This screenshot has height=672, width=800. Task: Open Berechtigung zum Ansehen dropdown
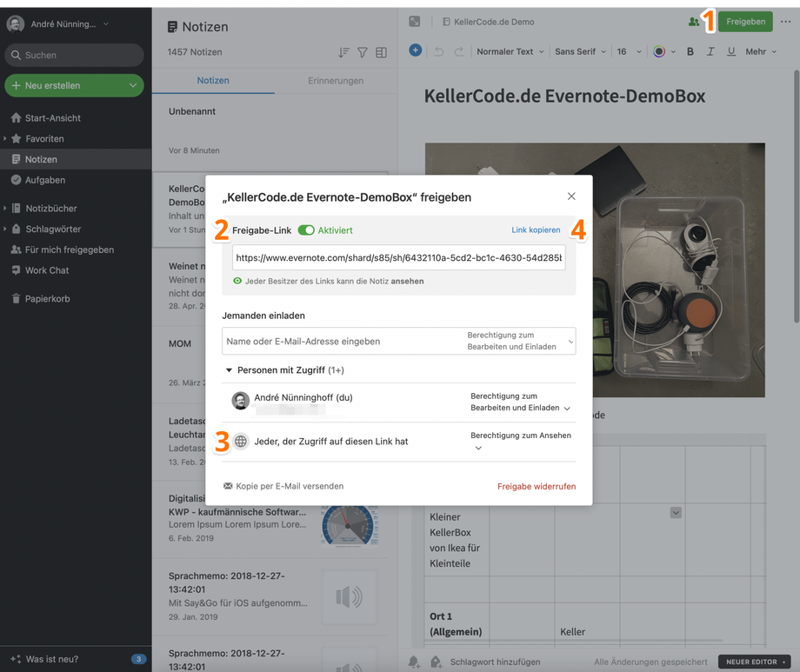coord(520,442)
